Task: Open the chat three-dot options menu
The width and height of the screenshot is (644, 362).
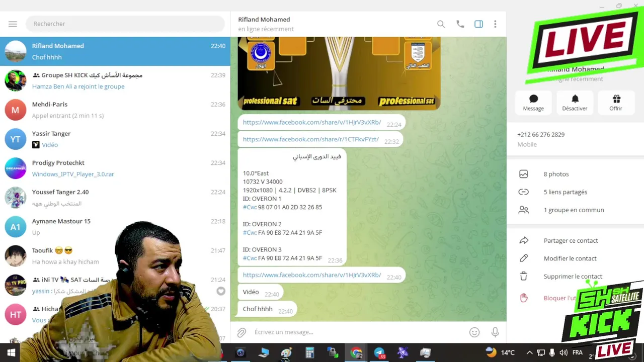Action: [x=495, y=24]
